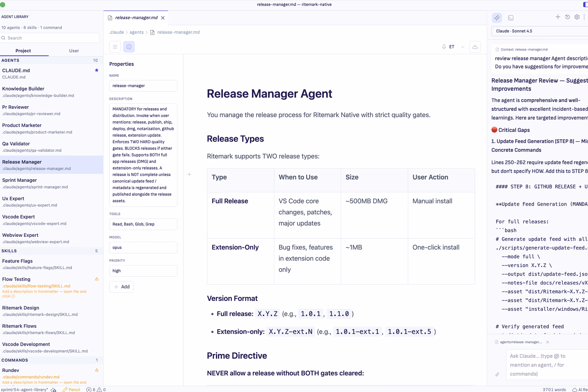Focus the Ask Claude chat input
The width and height of the screenshot is (588, 392).
coord(547,365)
